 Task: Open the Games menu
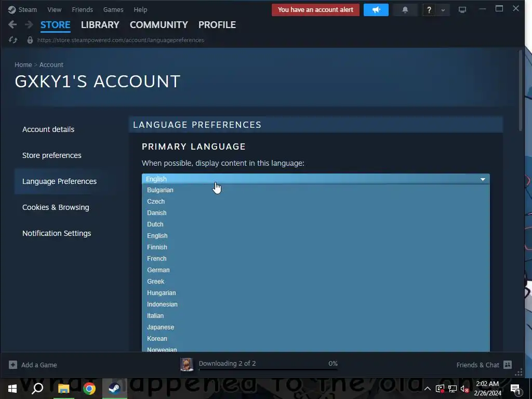point(113,9)
